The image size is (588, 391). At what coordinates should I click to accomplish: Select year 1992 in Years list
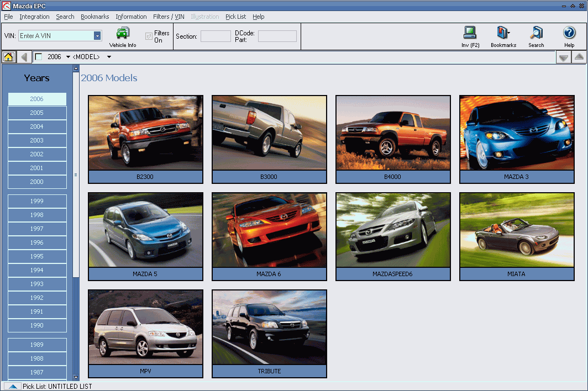(36, 298)
